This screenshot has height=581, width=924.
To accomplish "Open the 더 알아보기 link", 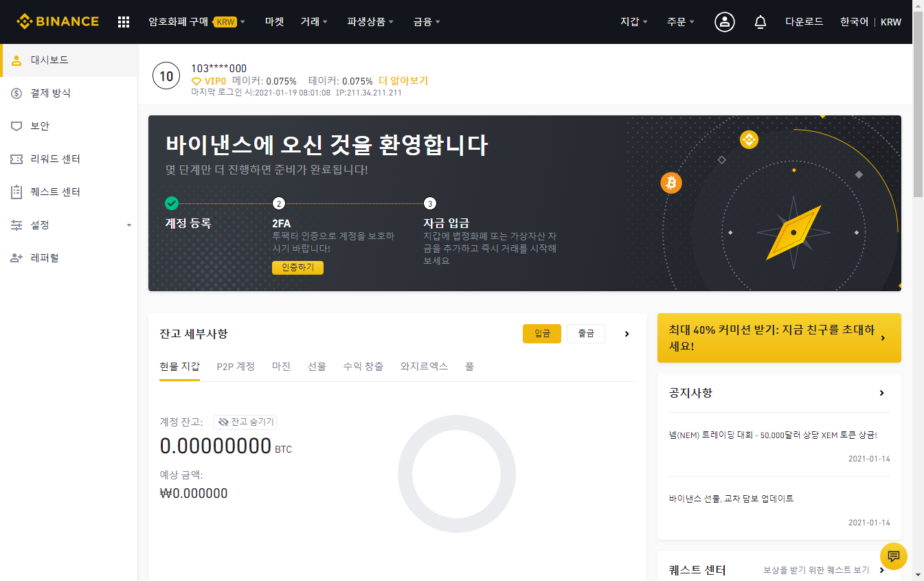I will click(403, 80).
